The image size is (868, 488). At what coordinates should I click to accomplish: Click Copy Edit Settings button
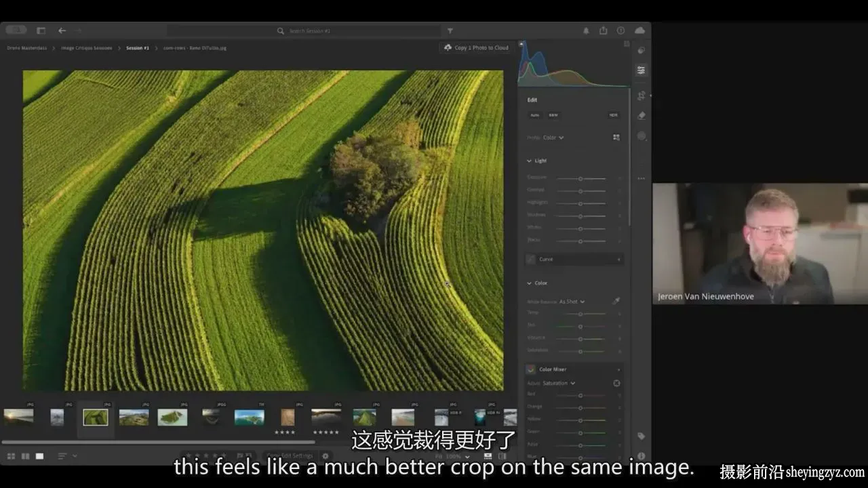pyautogui.click(x=290, y=456)
